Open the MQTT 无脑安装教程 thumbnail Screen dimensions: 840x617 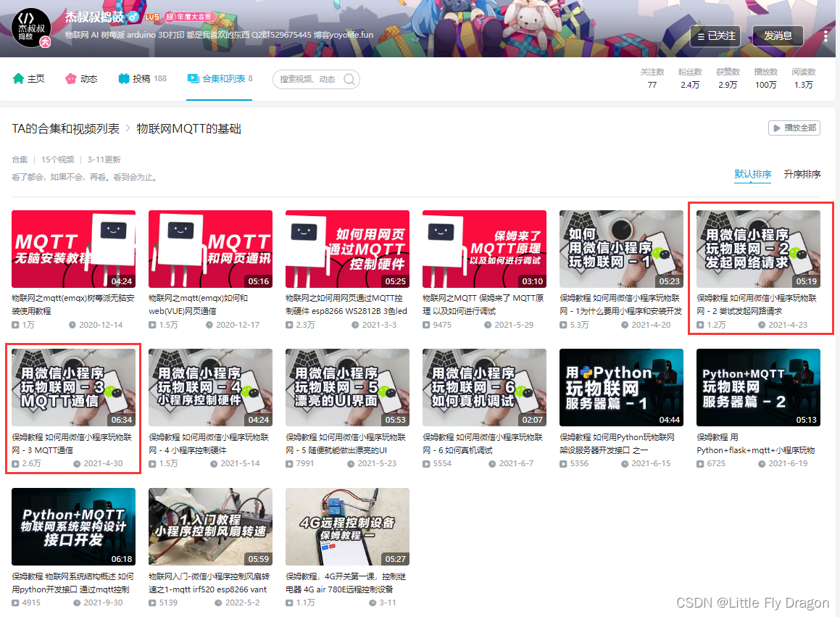[73, 249]
